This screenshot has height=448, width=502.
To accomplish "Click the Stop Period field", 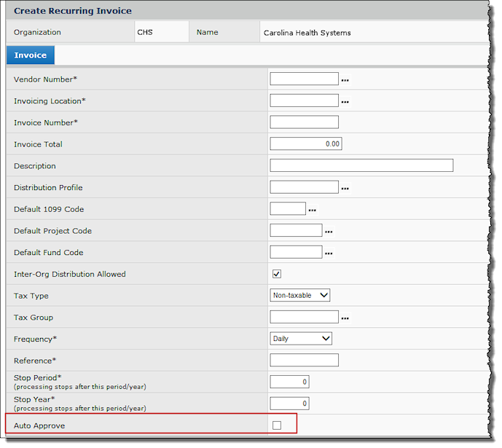I will point(289,382).
